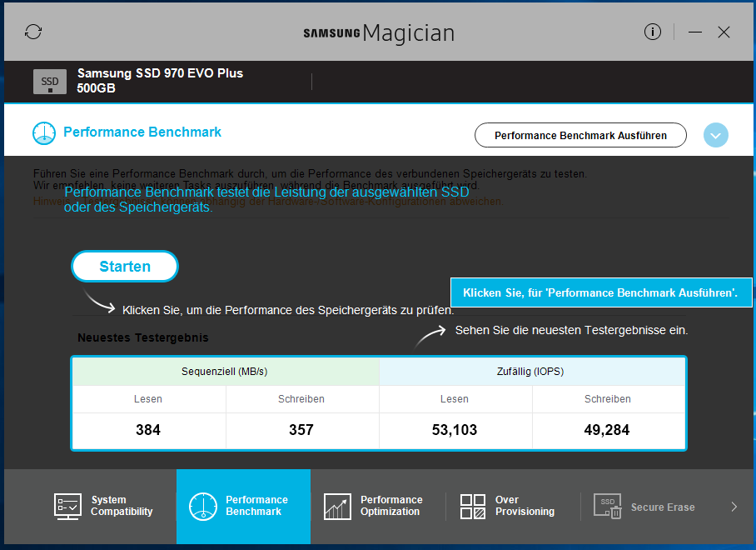Click the Secure Erase SSD trash icon
756x550 pixels.
608,506
